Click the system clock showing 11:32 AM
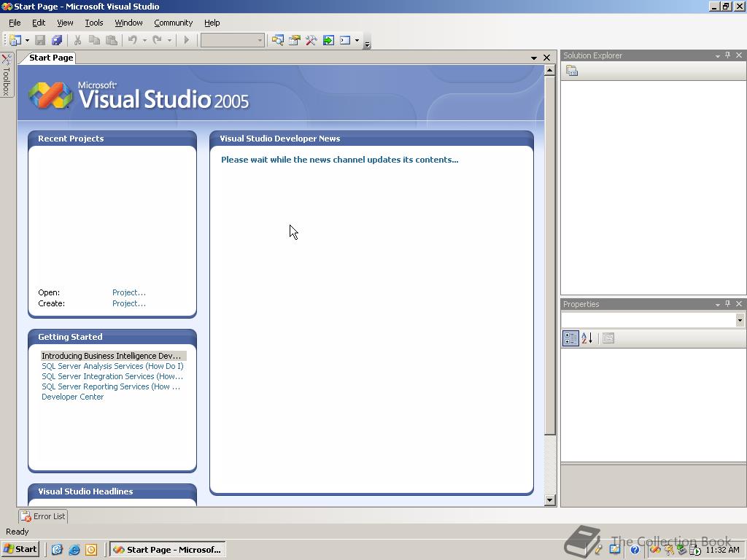Screen dimensions: 747x560 722,550
